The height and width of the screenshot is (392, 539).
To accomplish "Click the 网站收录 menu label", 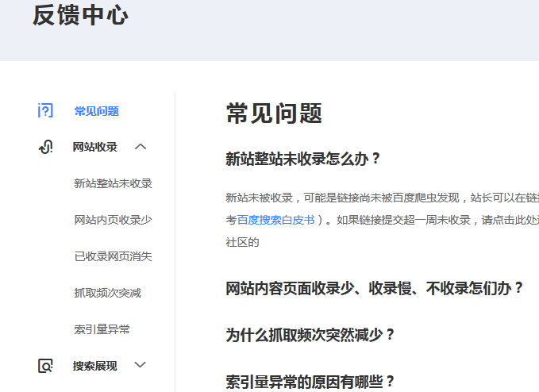I will pos(95,147).
